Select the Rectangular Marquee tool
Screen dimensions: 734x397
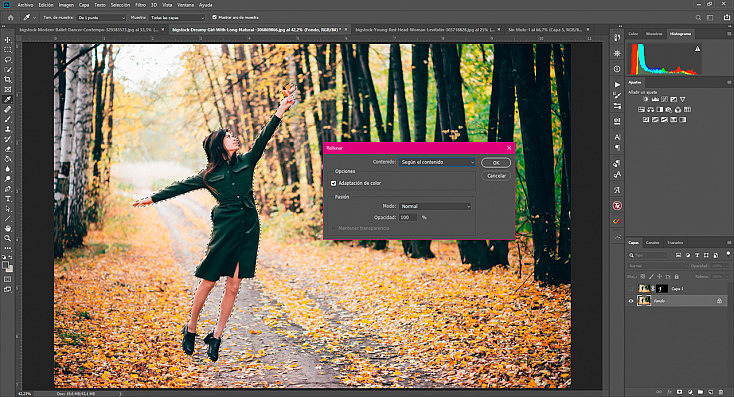pyautogui.click(x=7, y=50)
